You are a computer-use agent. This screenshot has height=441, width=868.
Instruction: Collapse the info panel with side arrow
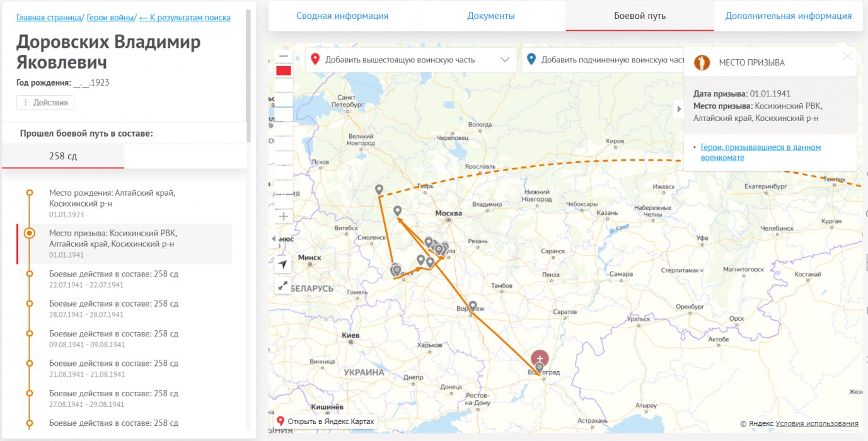(679, 109)
